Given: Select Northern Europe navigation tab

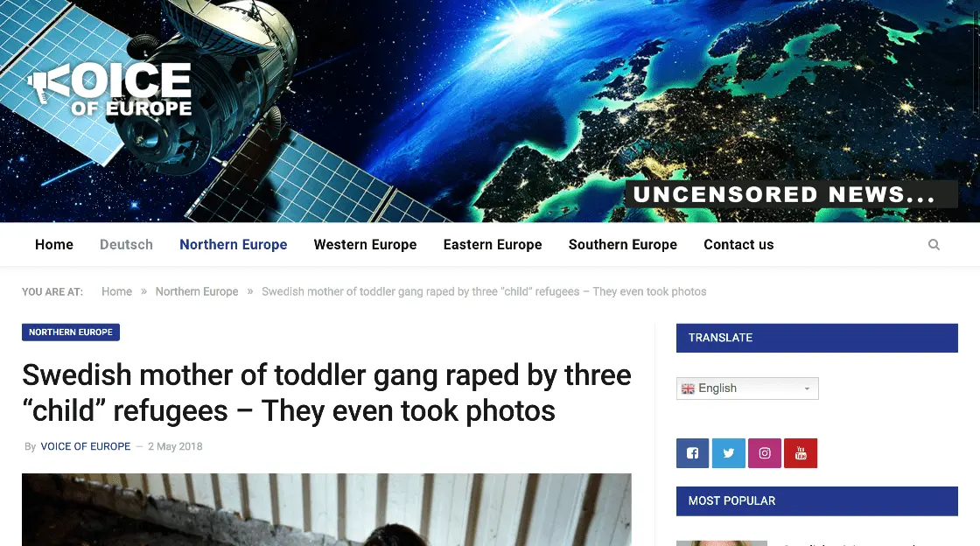Looking at the screenshot, I should point(233,244).
